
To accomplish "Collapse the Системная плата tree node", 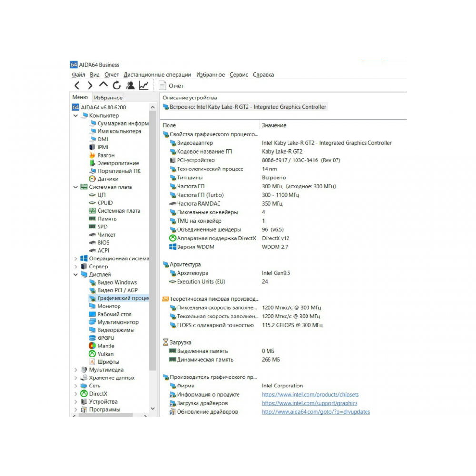I will pyautogui.click(x=76, y=187).
